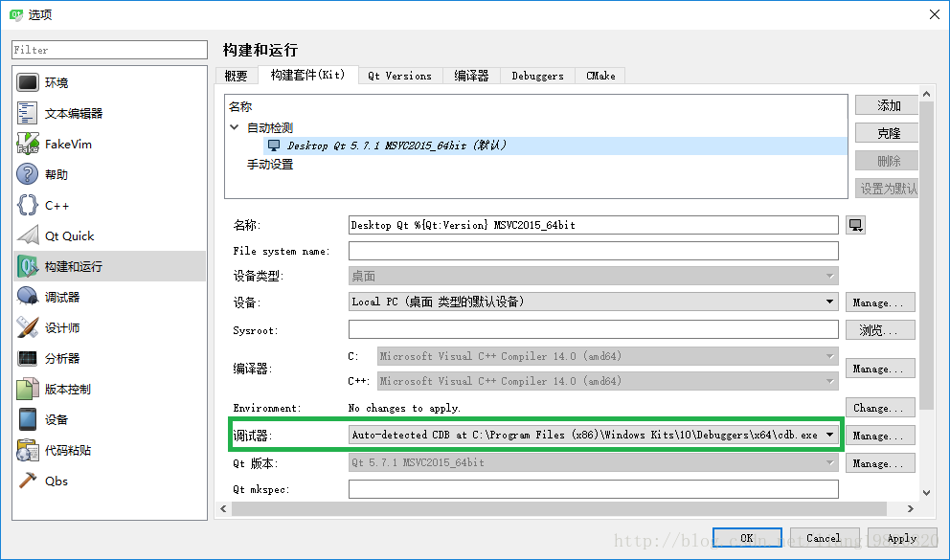Click Manage button for 调试器
Image resolution: width=950 pixels, height=560 pixels.
880,436
